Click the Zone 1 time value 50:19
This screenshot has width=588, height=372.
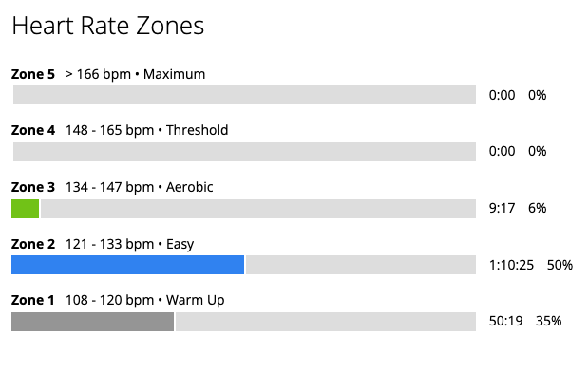point(505,321)
